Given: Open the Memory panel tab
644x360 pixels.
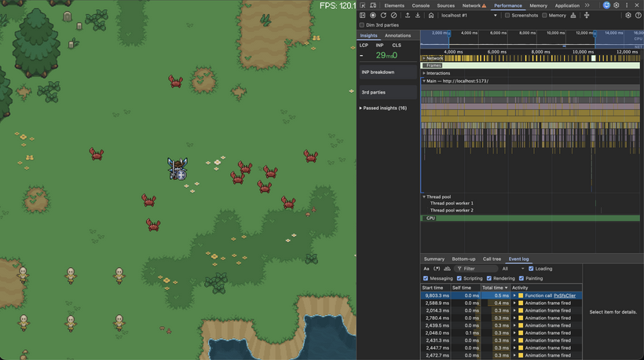Looking at the screenshot, I should (538, 6).
